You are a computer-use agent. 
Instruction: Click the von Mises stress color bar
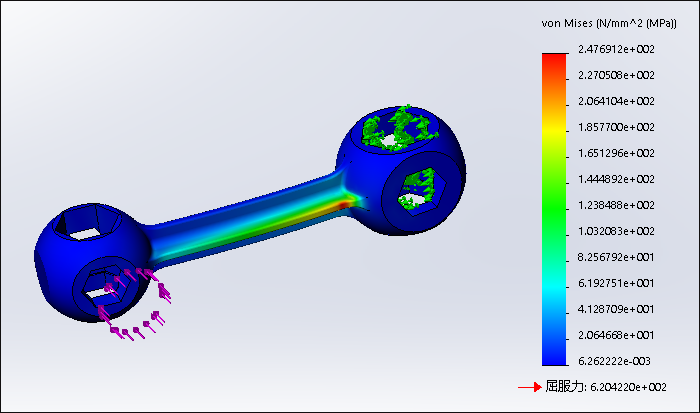pos(554,209)
